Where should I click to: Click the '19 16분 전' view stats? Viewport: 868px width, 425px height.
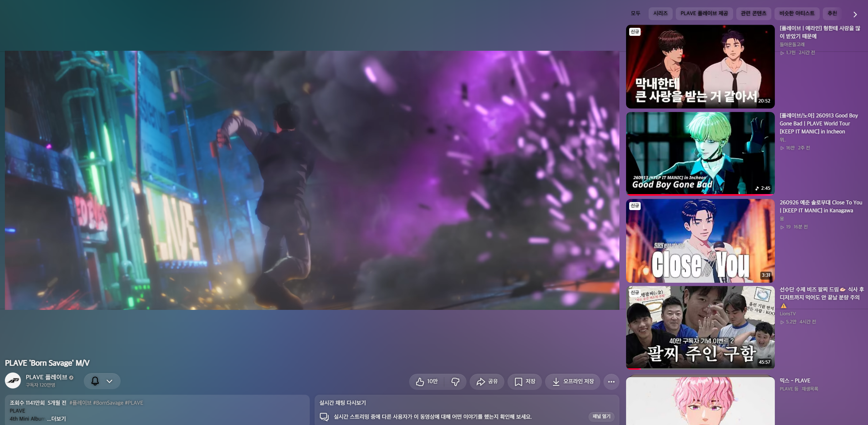pyautogui.click(x=794, y=227)
